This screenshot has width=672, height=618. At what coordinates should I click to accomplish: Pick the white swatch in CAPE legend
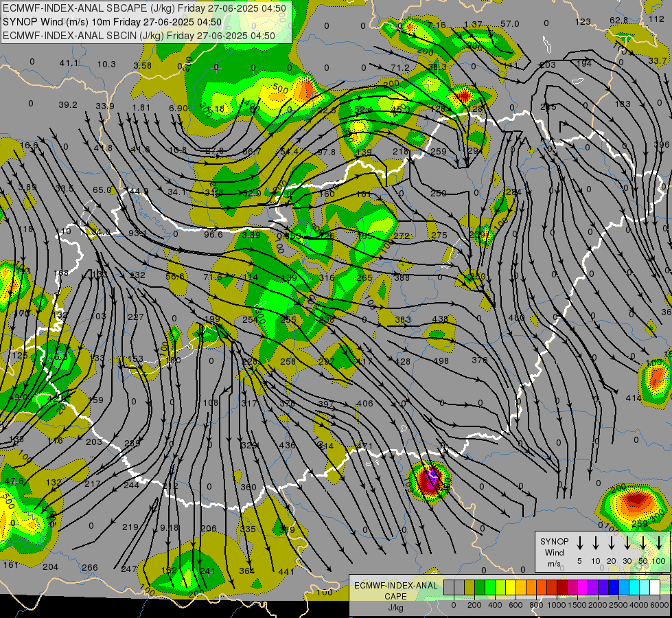654,588
